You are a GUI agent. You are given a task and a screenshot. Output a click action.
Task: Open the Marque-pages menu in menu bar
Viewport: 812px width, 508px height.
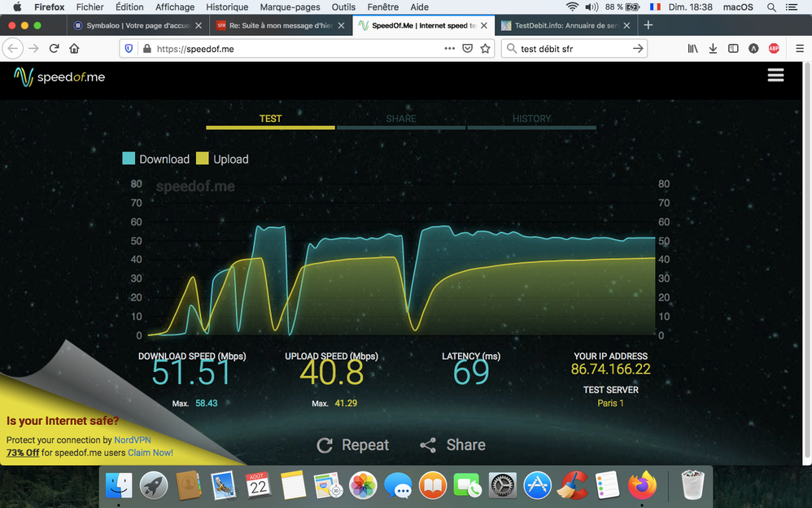click(296, 7)
